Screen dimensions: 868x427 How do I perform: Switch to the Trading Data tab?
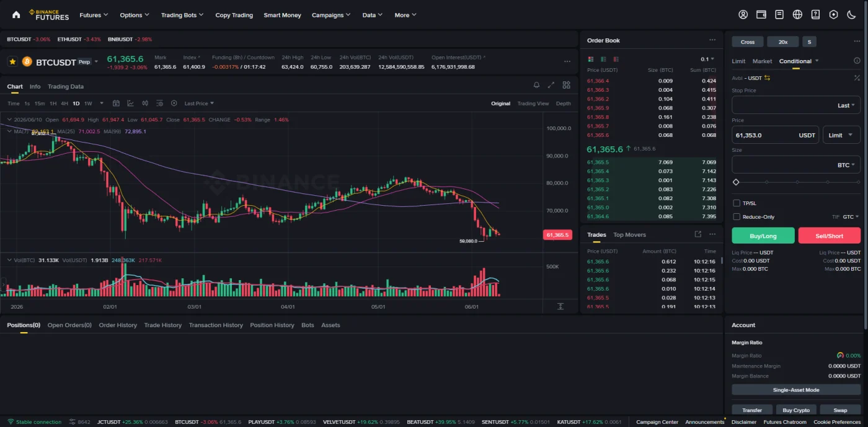66,87
